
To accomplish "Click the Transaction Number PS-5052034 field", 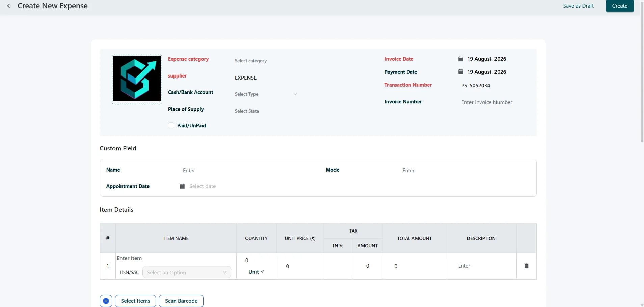I will 476,86.
